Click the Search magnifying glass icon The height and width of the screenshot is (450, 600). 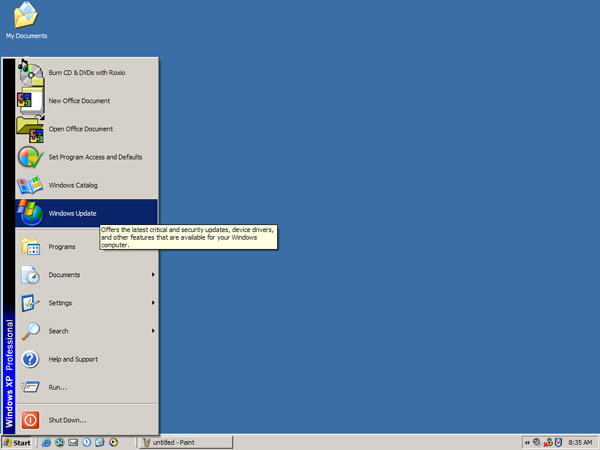pos(31,331)
